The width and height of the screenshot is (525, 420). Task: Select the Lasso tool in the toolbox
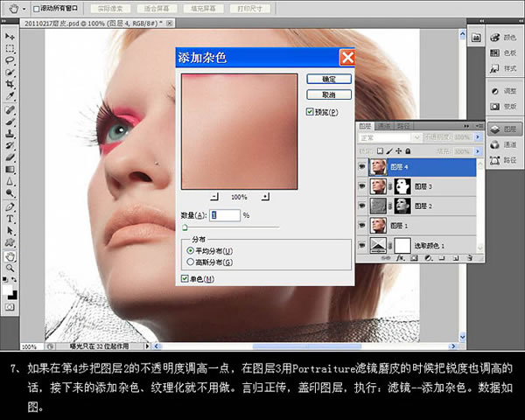tap(10, 60)
